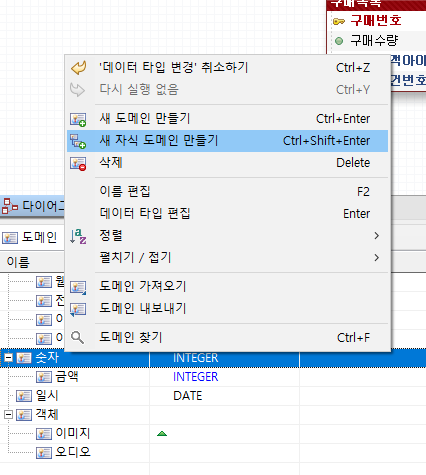
Task: Select 도메인 내보내기 menu entry
Action: pyautogui.click(x=227, y=308)
